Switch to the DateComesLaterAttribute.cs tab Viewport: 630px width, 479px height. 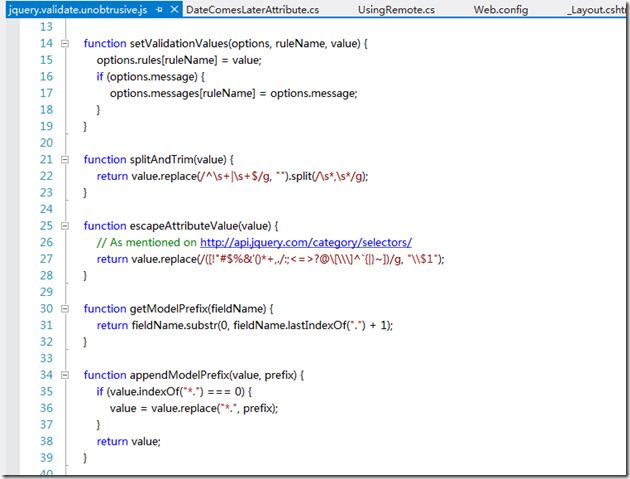coord(253,10)
